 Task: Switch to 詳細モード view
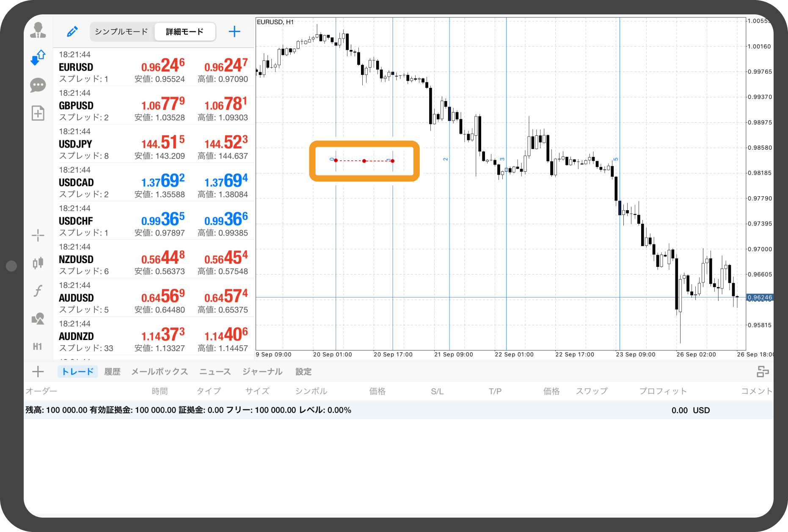tap(185, 32)
